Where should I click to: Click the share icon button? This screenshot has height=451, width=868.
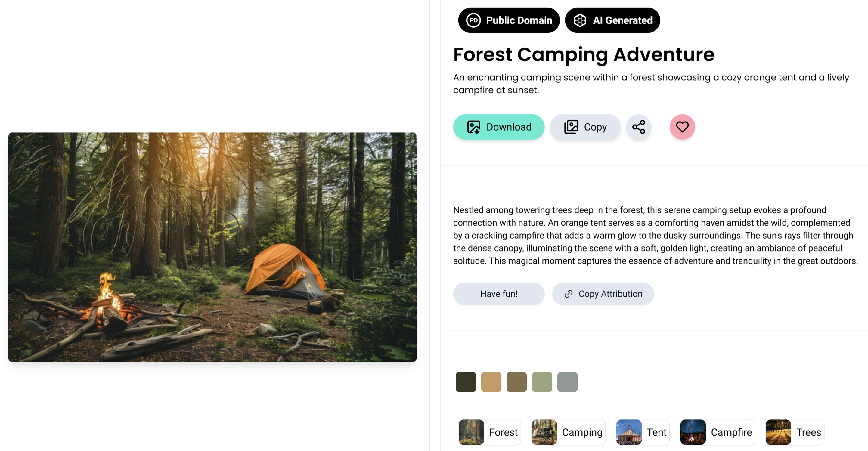point(639,127)
